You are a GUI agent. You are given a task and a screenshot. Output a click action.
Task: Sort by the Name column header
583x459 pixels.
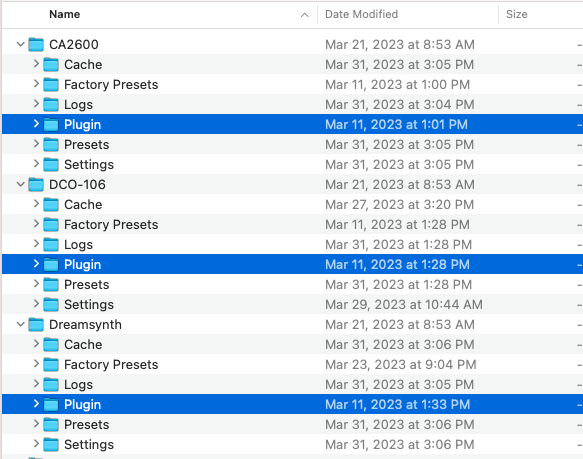click(x=65, y=15)
